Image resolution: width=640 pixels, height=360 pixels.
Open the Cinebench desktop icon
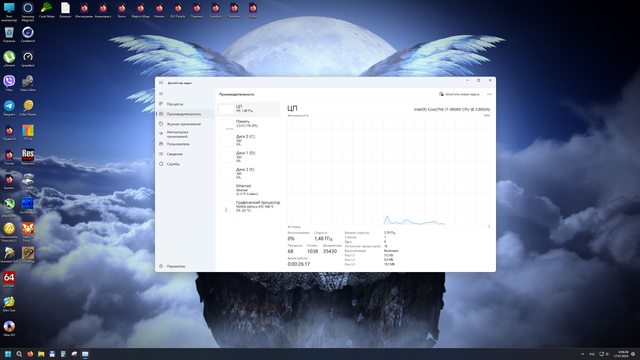pyautogui.click(x=28, y=34)
